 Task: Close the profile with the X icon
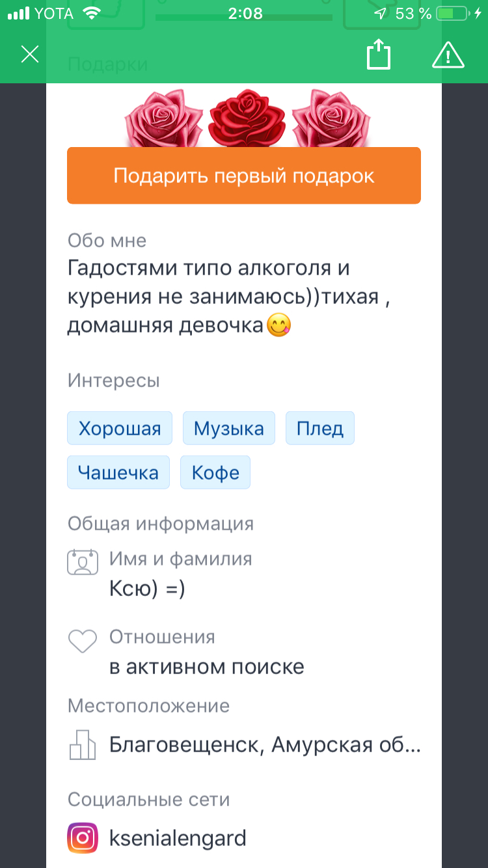pyautogui.click(x=30, y=55)
